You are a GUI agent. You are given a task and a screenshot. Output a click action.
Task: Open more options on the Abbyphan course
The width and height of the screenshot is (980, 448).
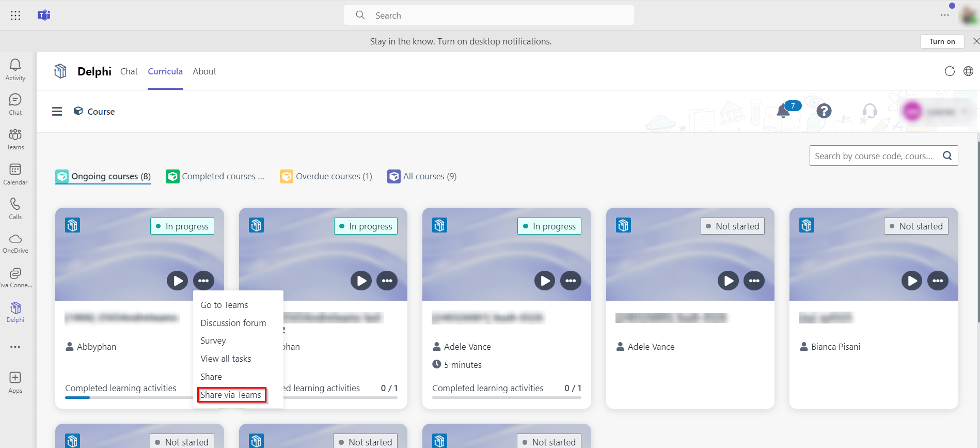(x=203, y=281)
